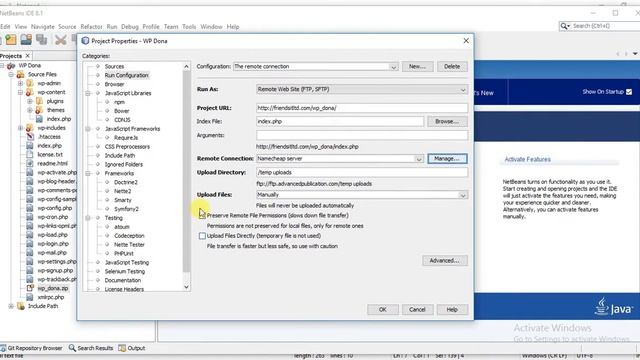640x360 pixels.
Task: Open the Debug menu
Action: pos(130,27)
